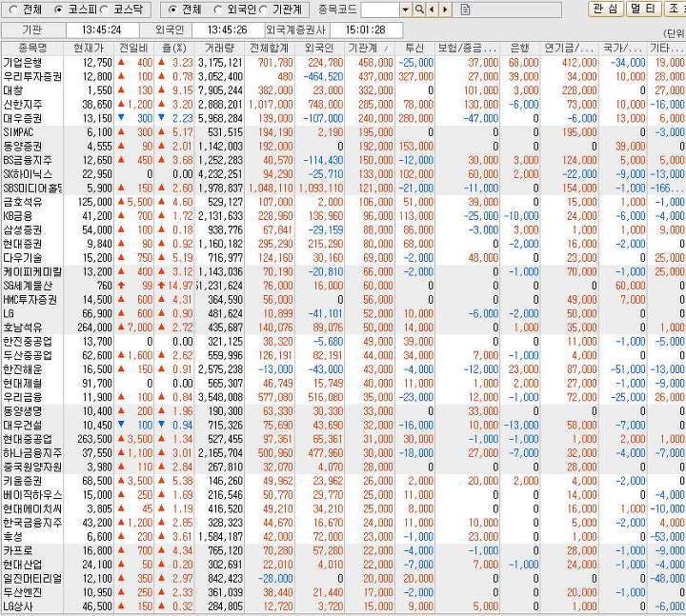Sort by the 보험/종금 column header
Image resolution: width=686 pixels, height=616 pixels.
[467, 49]
